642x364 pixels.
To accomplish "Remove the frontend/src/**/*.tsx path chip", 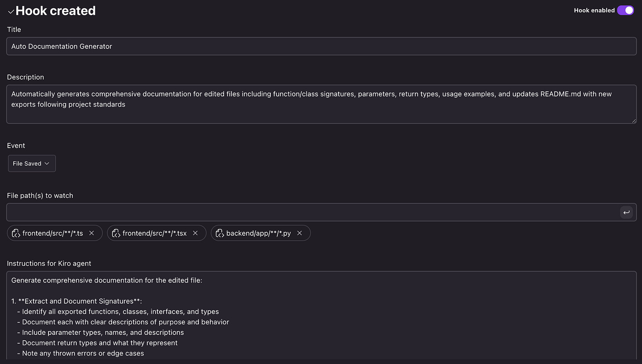I will click(x=195, y=233).
